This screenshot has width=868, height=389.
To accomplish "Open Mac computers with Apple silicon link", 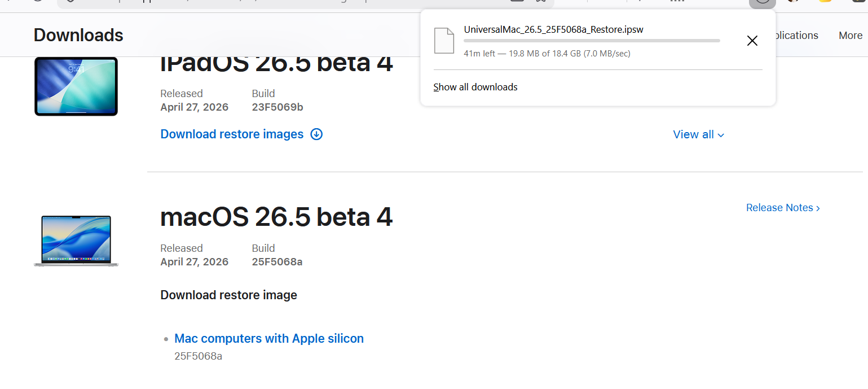I will point(269,339).
